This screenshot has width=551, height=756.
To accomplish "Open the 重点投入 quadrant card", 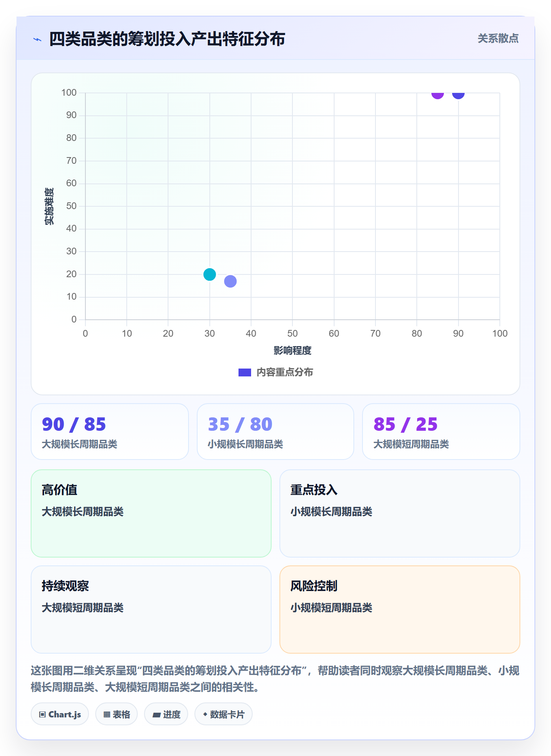I will click(x=400, y=513).
